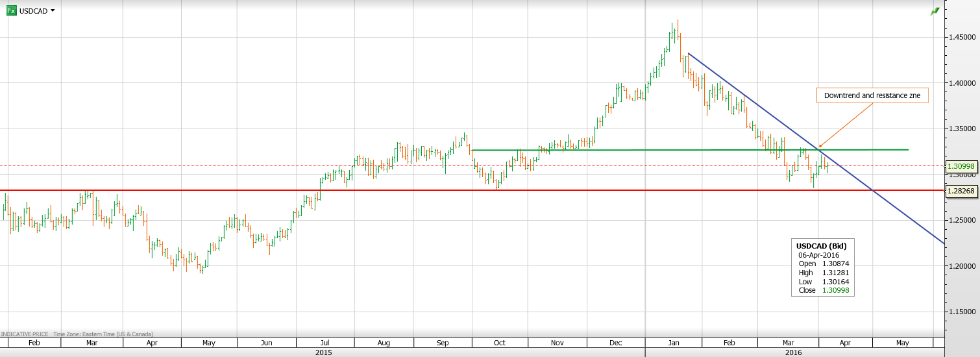
Task: Click the INDICATIVE PRICE label
Action: (25, 333)
